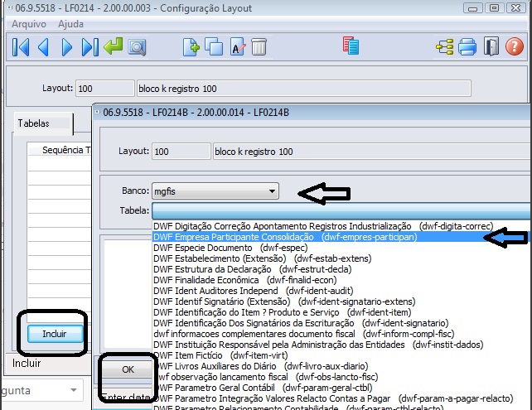Open the yellow hierarchy tree icon

pyautogui.click(x=445, y=47)
